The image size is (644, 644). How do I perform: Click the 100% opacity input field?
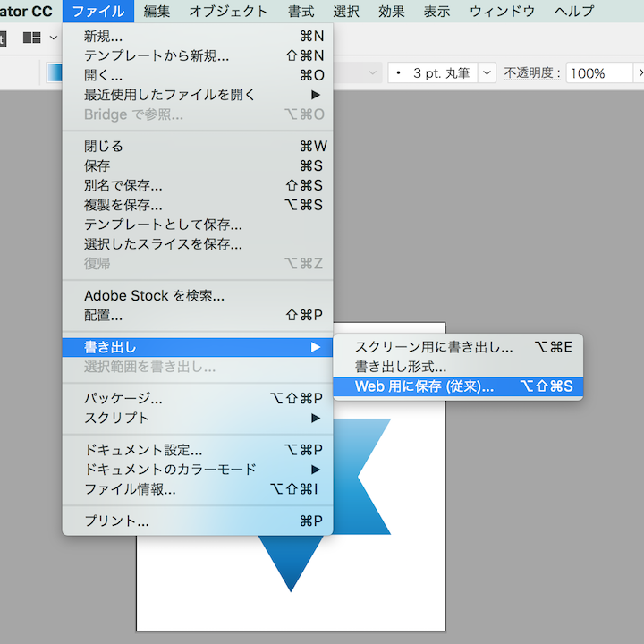click(x=598, y=73)
